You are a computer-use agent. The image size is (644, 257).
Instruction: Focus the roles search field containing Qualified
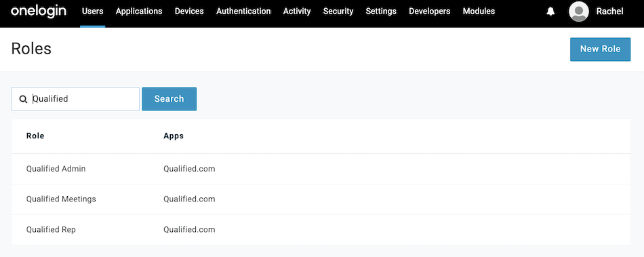click(x=75, y=99)
